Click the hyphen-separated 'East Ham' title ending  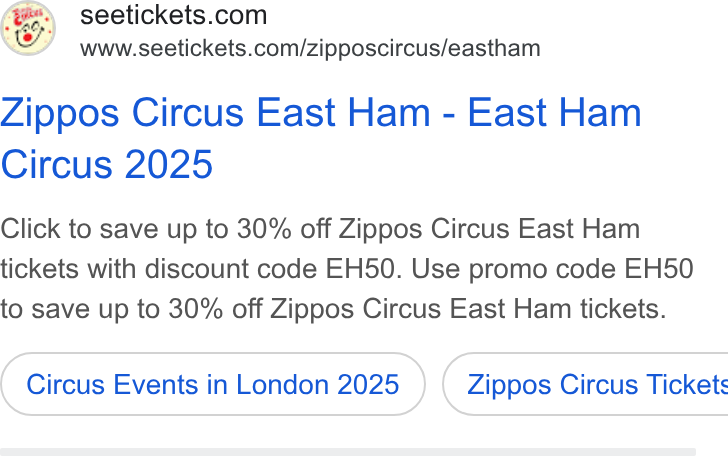(x=554, y=113)
